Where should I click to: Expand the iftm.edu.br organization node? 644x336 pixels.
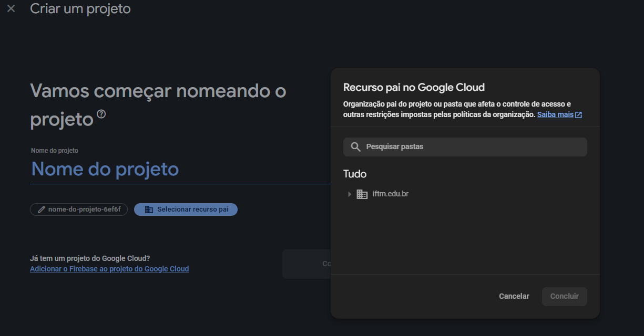(349, 194)
